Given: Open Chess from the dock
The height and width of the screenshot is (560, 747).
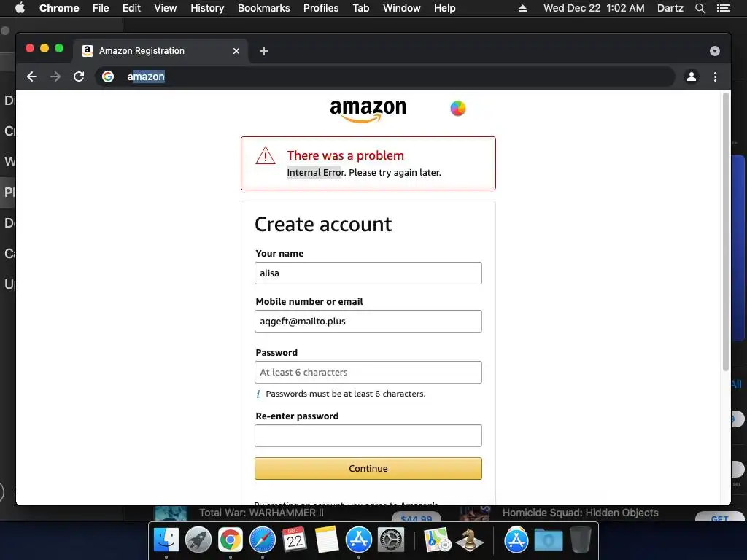Looking at the screenshot, I should point(470,540).
